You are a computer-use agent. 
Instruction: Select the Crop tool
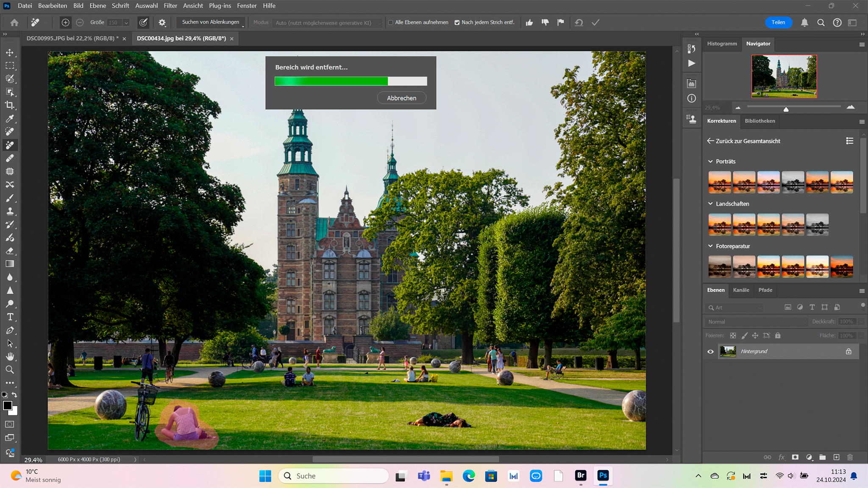10,105
